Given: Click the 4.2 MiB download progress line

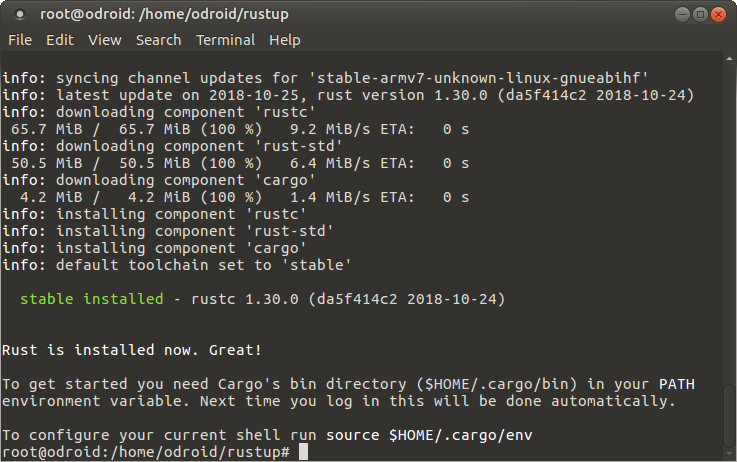Looking at the screenshot, I should coord(244,197).
